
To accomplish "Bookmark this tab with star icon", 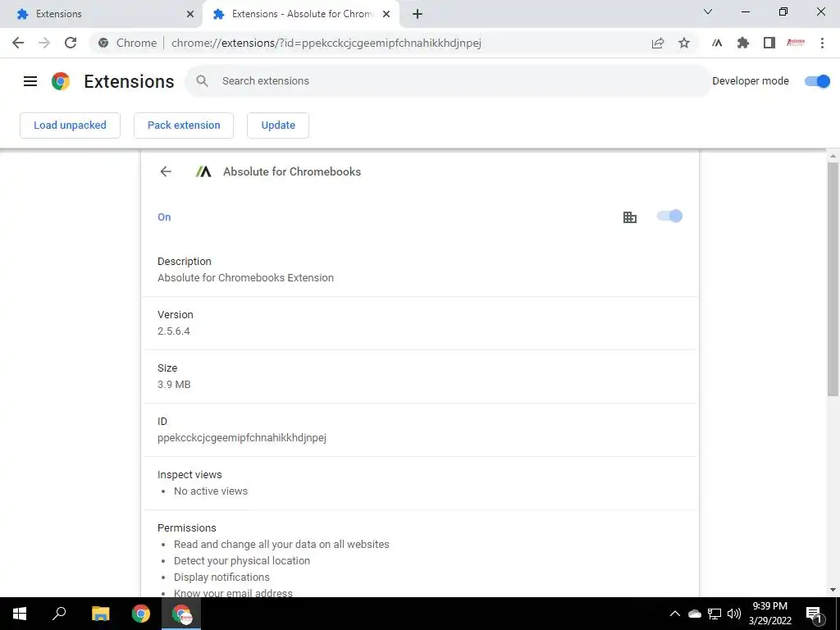I will click(684, 43).
